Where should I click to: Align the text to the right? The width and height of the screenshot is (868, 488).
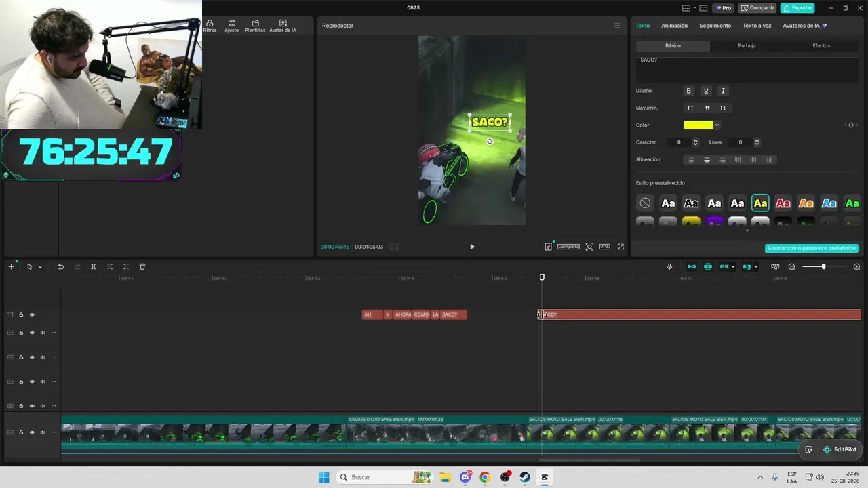pyautogui.click(x=722, y=159)
